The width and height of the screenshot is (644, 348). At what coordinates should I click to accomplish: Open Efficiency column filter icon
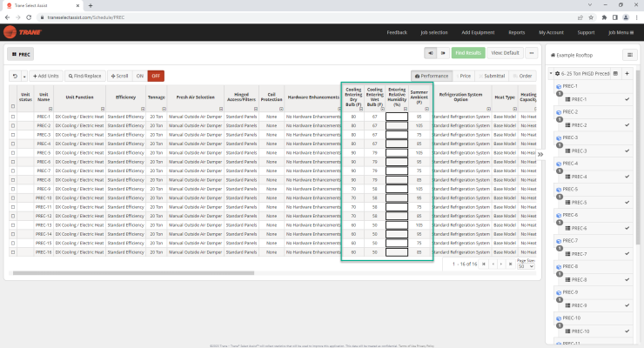[143, 109]
